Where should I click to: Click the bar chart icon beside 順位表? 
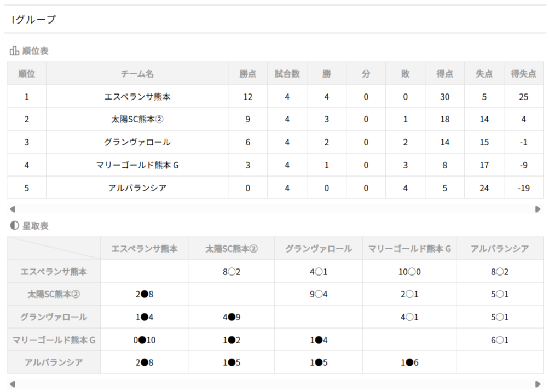[14, 51]
